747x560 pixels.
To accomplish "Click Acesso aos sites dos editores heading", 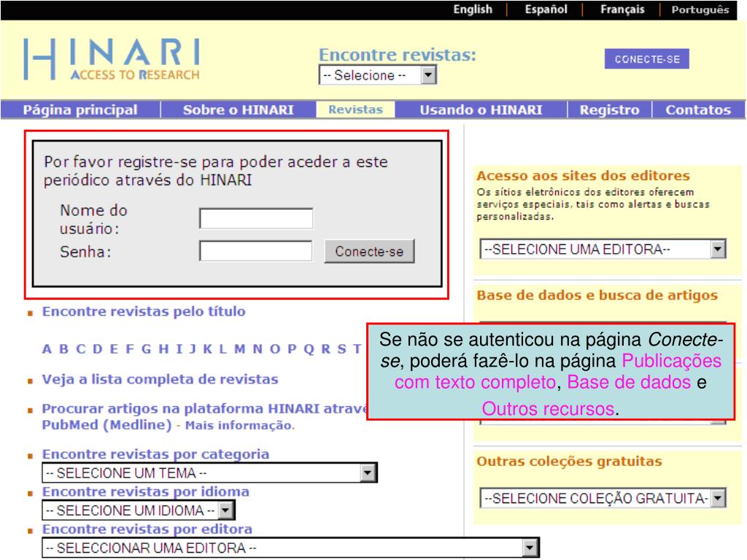I will 583,176.
